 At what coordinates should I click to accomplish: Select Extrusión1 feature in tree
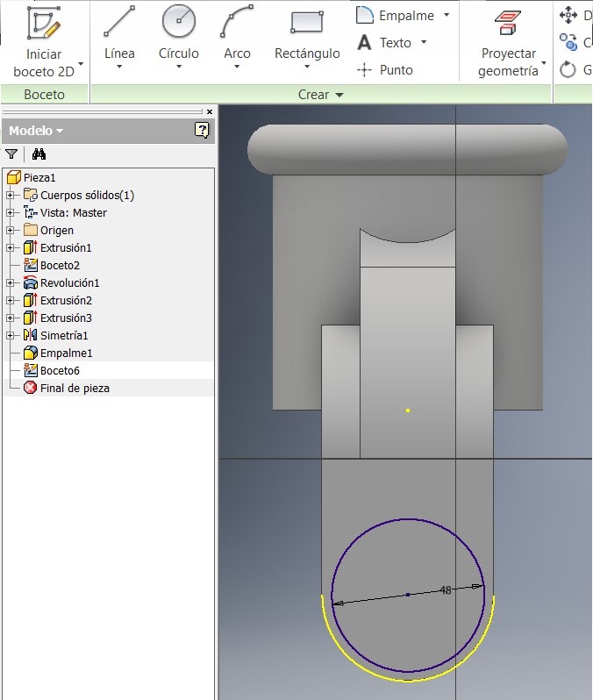pos(66,247)
